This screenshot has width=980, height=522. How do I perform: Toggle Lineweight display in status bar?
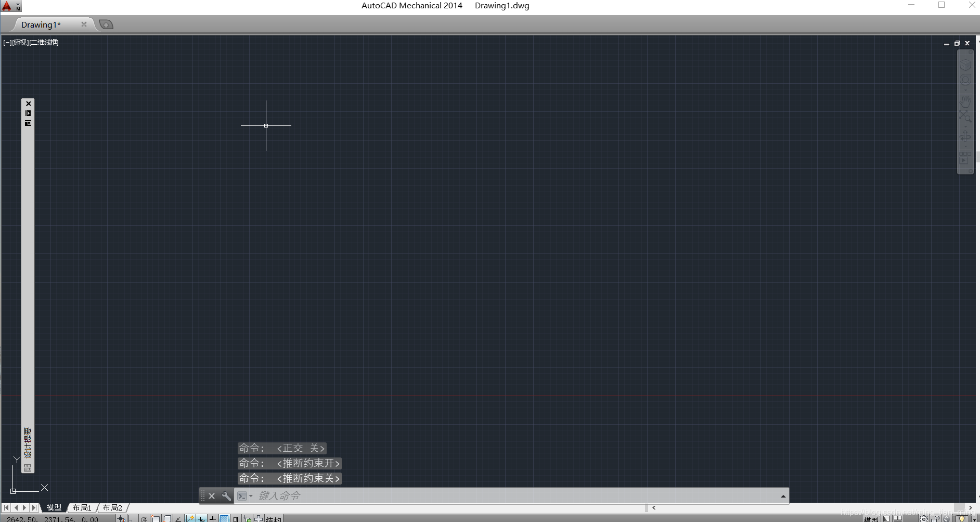[x=212, y=518]
